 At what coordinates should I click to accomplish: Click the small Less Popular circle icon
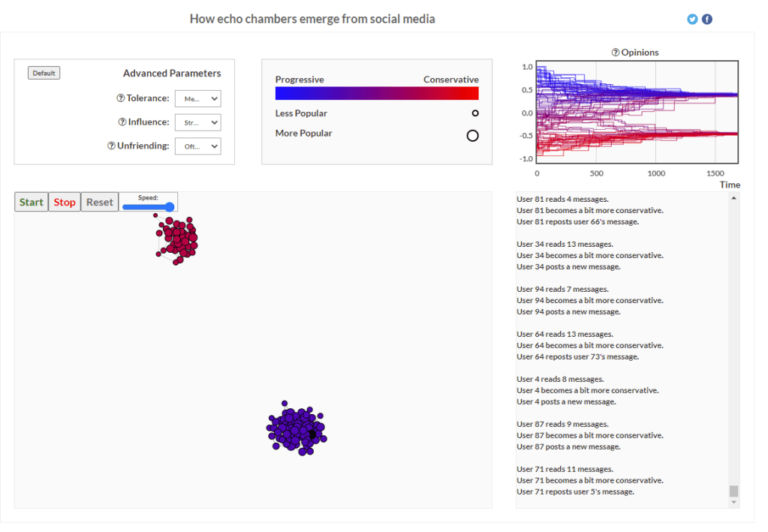click(475, 113)
